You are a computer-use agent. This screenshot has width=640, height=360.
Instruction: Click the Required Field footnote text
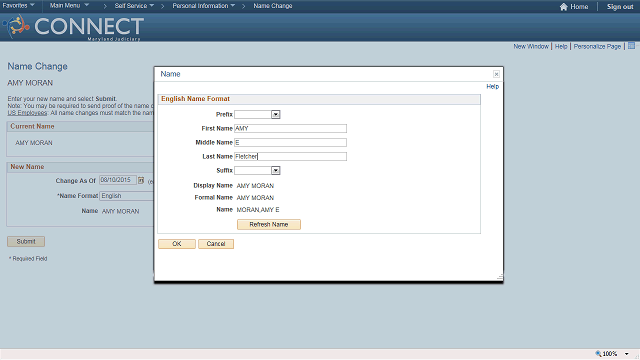tap(28, 259)
